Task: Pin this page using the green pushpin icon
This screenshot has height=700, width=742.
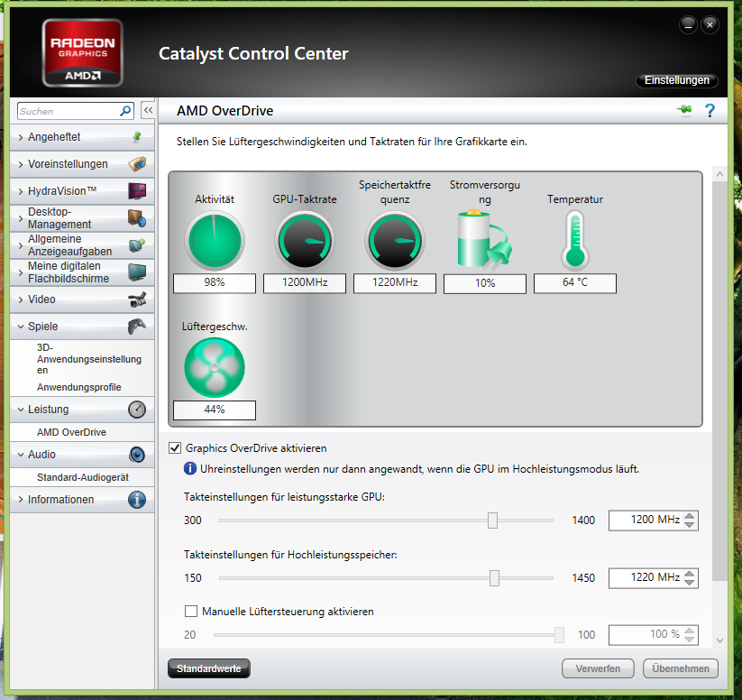Action: (684, 110)
